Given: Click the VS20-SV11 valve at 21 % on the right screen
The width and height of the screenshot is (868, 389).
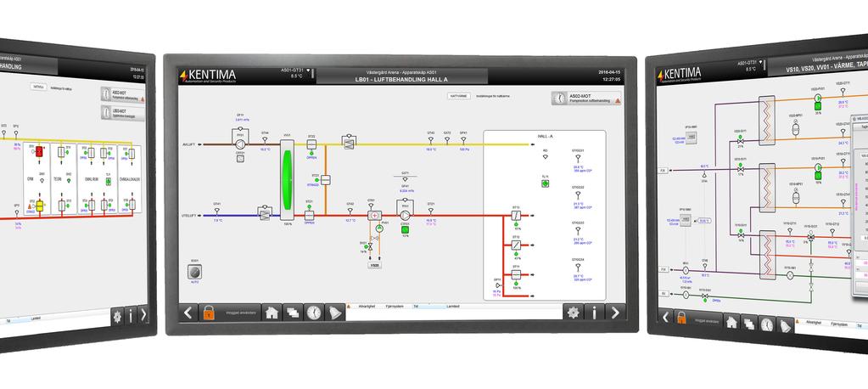Looking at the screenshot, I should (x=741, y=141).
